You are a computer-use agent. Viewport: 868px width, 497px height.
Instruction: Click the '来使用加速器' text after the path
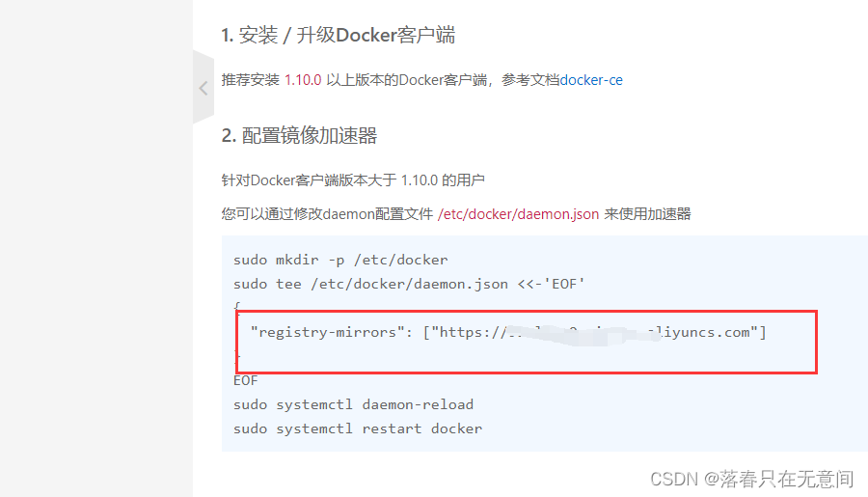click(x=647, y=213)
